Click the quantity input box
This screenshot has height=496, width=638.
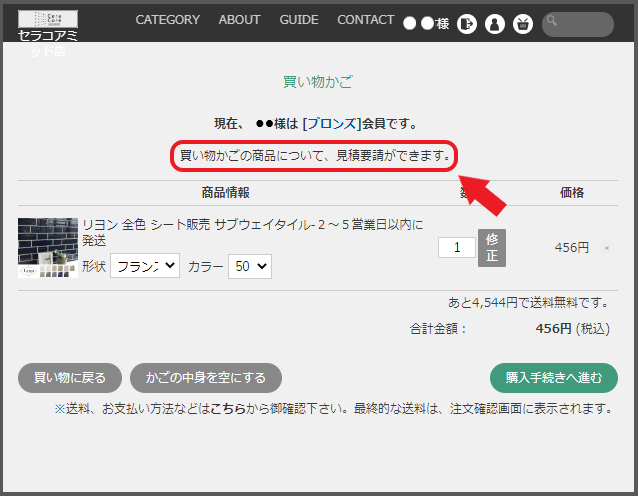[456, 247]
